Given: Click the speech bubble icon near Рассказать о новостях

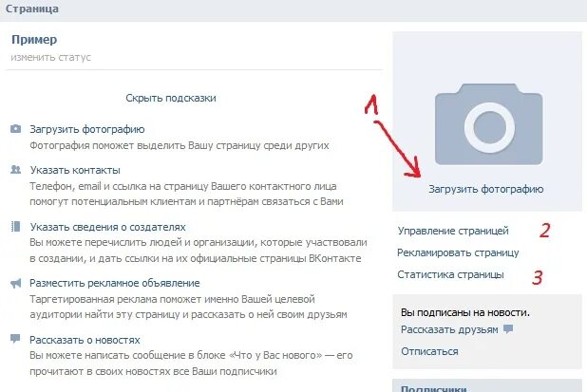Looking at the screenshot, I should tap(15, 339).
